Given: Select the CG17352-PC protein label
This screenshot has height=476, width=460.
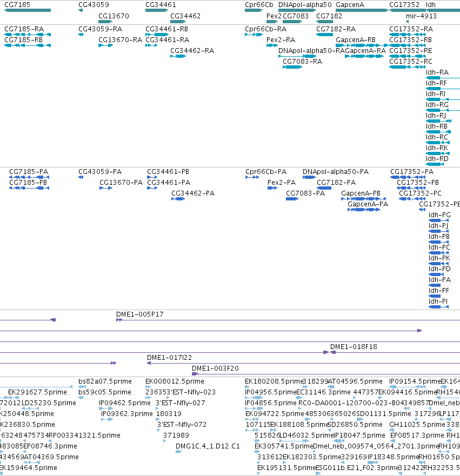Looking at the screenshot, I should [x=420, y=193].
